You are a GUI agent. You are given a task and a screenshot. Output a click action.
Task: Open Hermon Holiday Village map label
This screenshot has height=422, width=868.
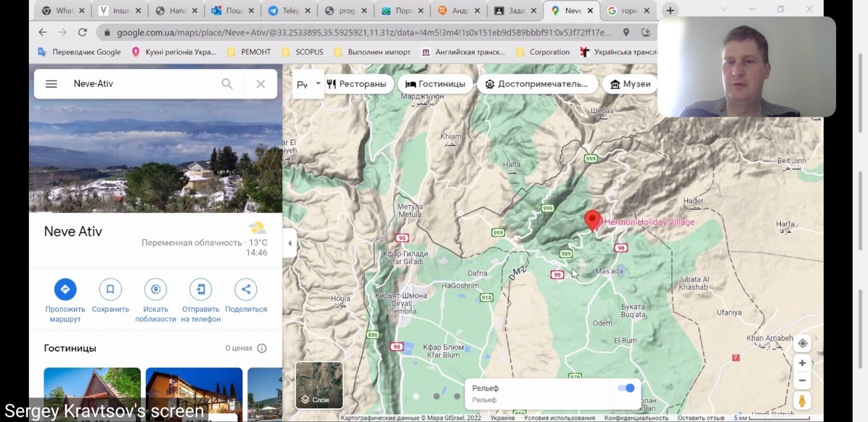(649, 222)
